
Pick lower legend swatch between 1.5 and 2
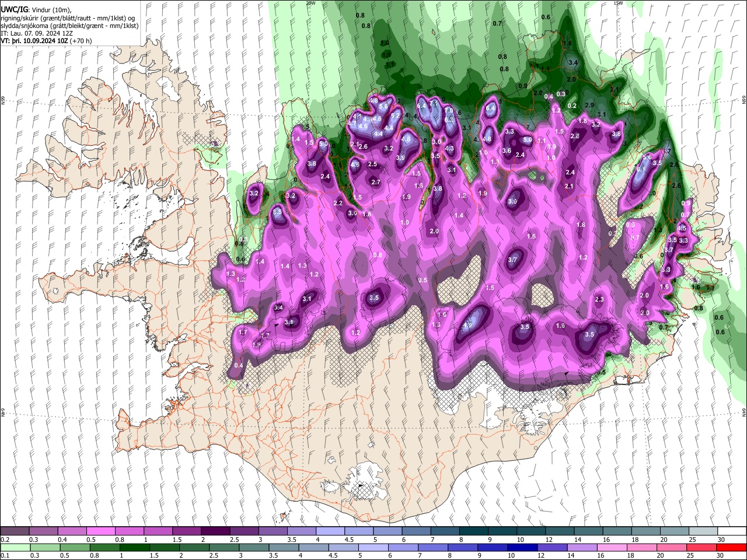click(164, 547)
